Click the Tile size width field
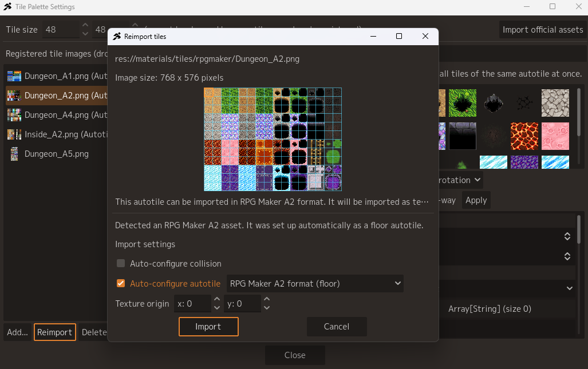 pyautogui.click(x=61, y=30)
